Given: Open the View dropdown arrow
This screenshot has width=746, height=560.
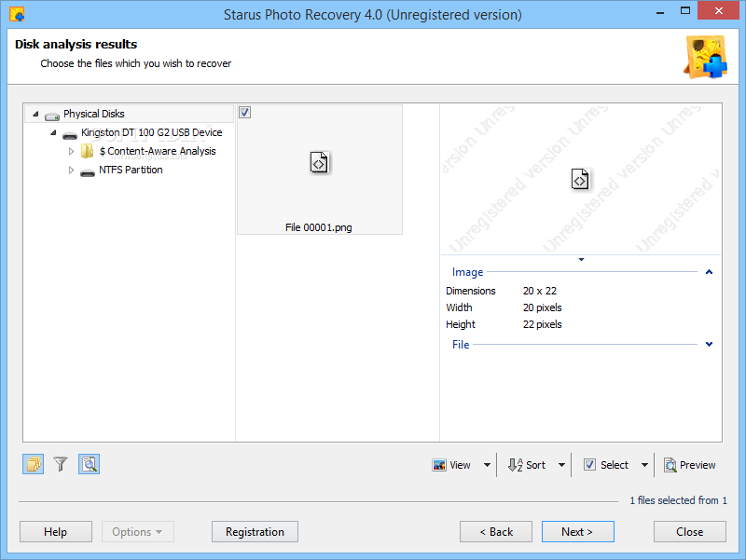Looking at the screenshot, I should point(487,465).
